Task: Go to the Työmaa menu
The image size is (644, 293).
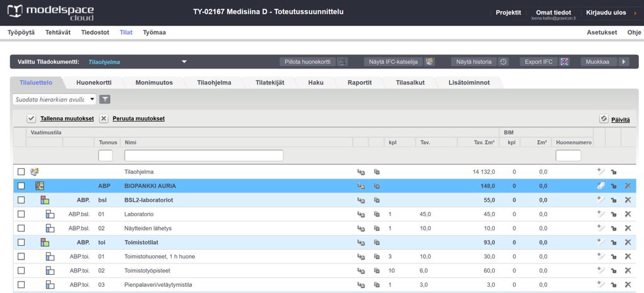Action: coord(154,33)
